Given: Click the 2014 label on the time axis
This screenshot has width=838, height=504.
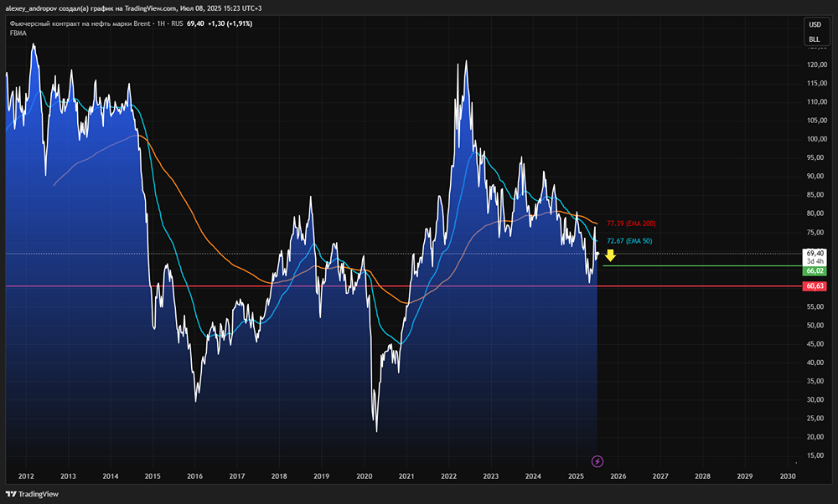Looking at the screenshot, I should [x=111, y=476].
